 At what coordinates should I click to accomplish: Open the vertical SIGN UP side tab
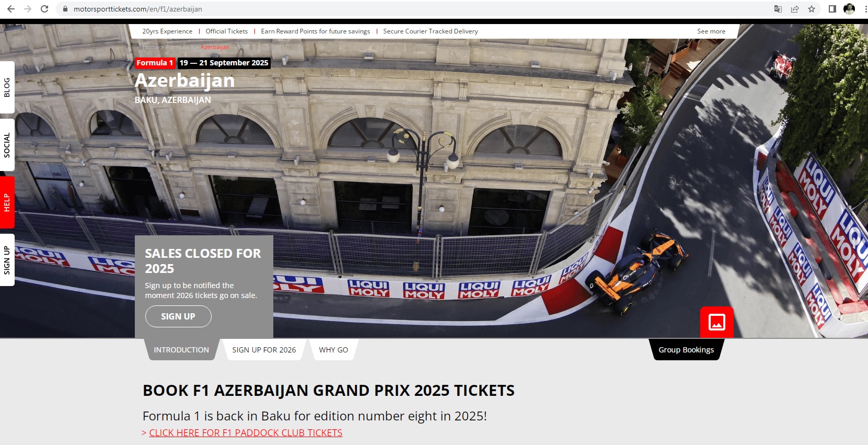[x=7, y=260]
